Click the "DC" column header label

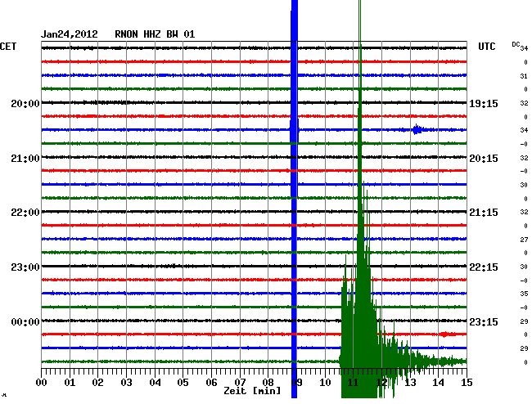click(x=516, y=44)
